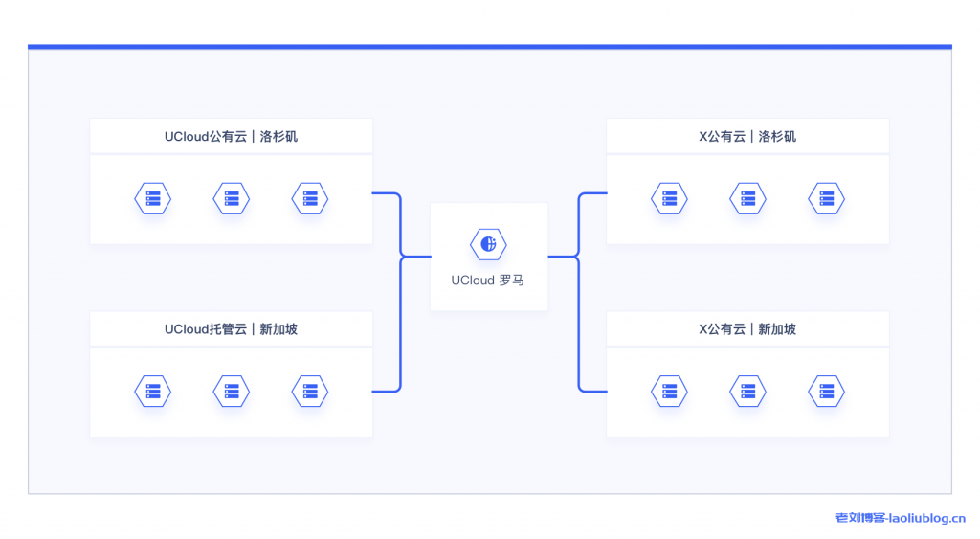Click the first server icon under UCloud公有云 洛杉矶

point(152,199)
